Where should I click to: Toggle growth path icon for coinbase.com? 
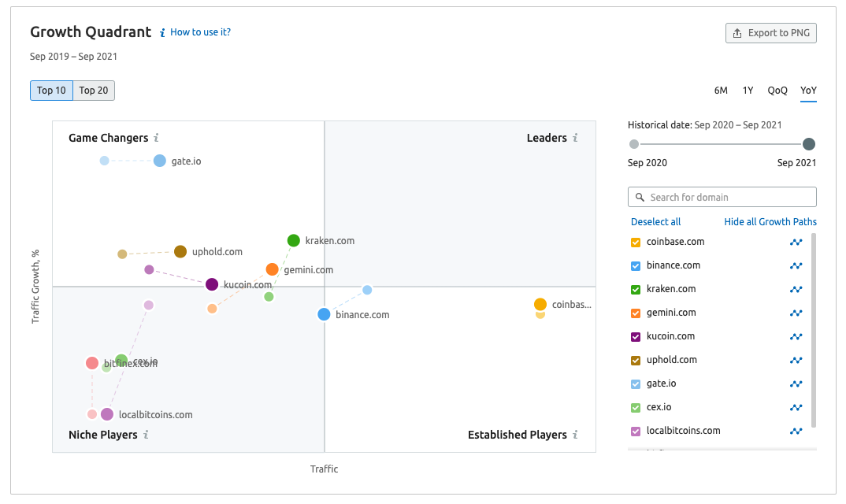click(x=796, y=243)
